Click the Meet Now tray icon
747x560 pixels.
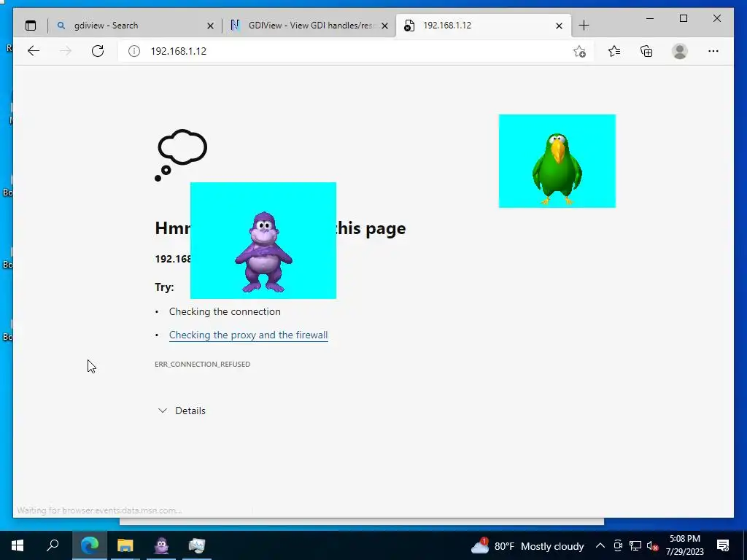618,545
